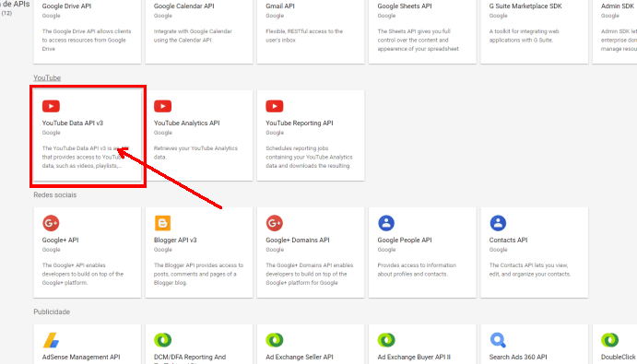Open the Google Sheets API card

click(x=422, y=31)
